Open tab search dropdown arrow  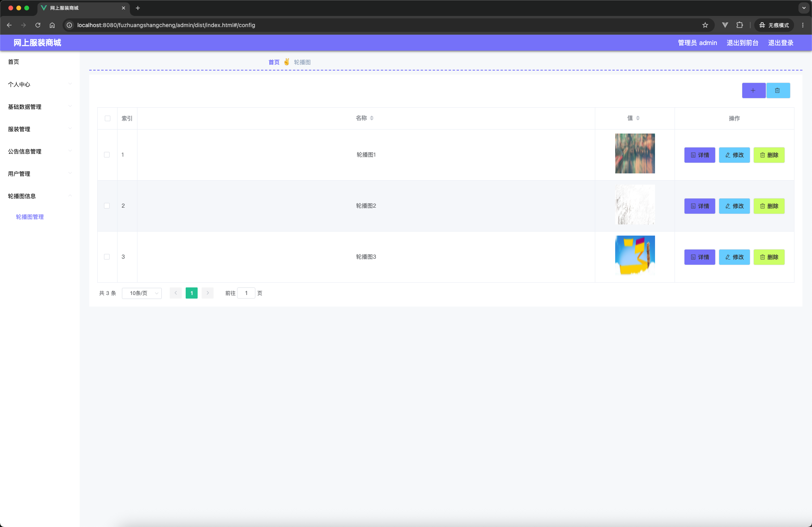[804, 8]
